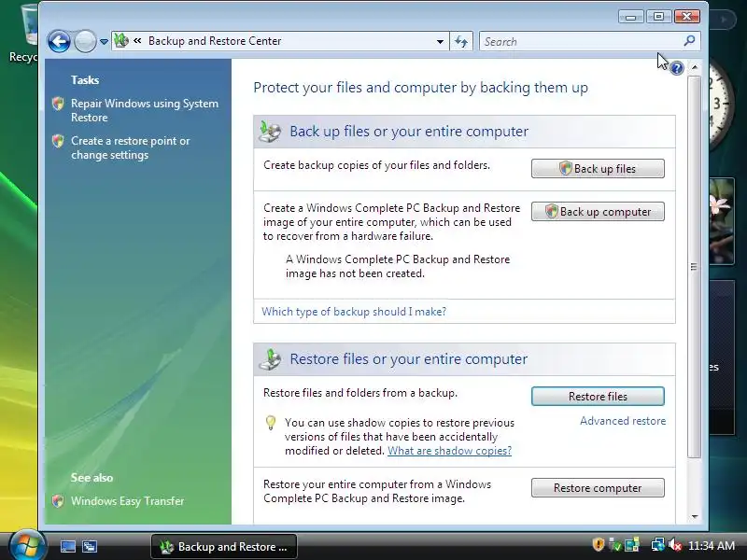Open the recent pages dropdown arrow

pos(104,42)
